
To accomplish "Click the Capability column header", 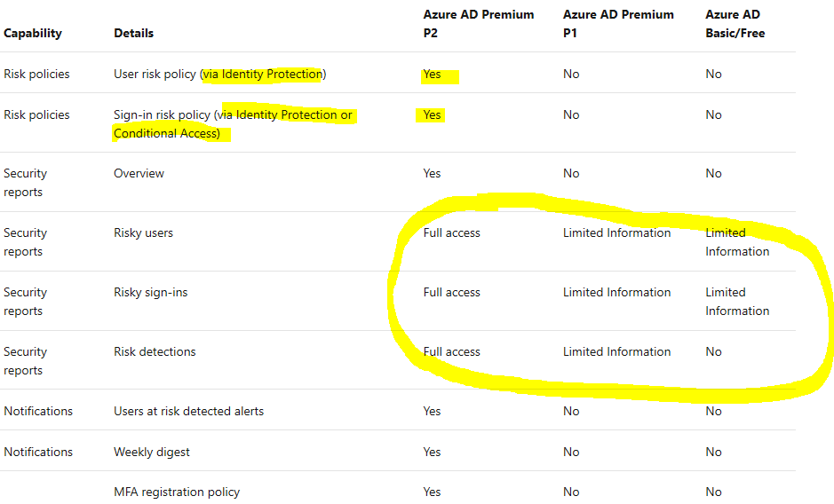I will pos(33,33).
